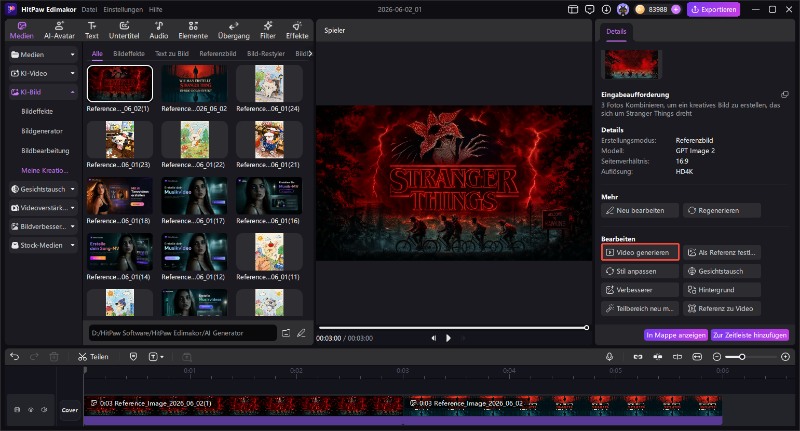Select thumbnail Reference...026_06_02
The image size is (800, 431).
click(194, 83)
